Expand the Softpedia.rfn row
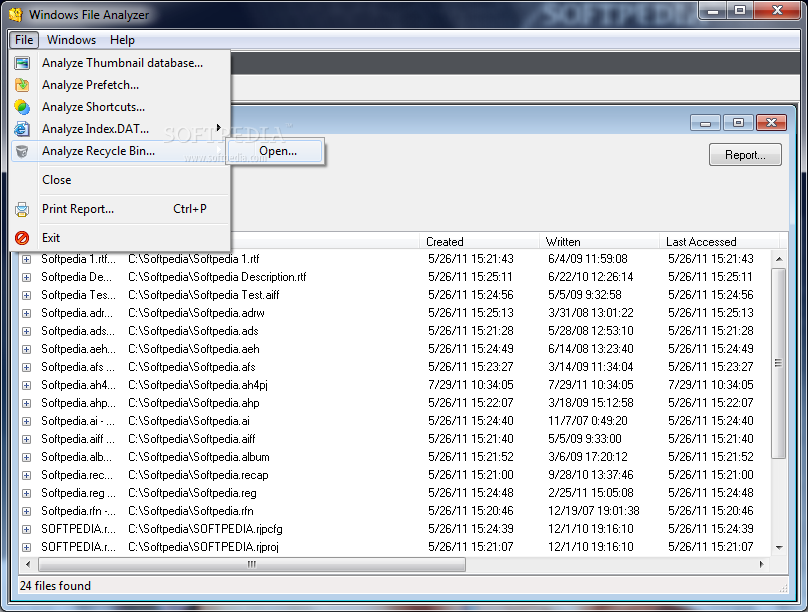Screen dimensions: 808x612 coord(26,512)
